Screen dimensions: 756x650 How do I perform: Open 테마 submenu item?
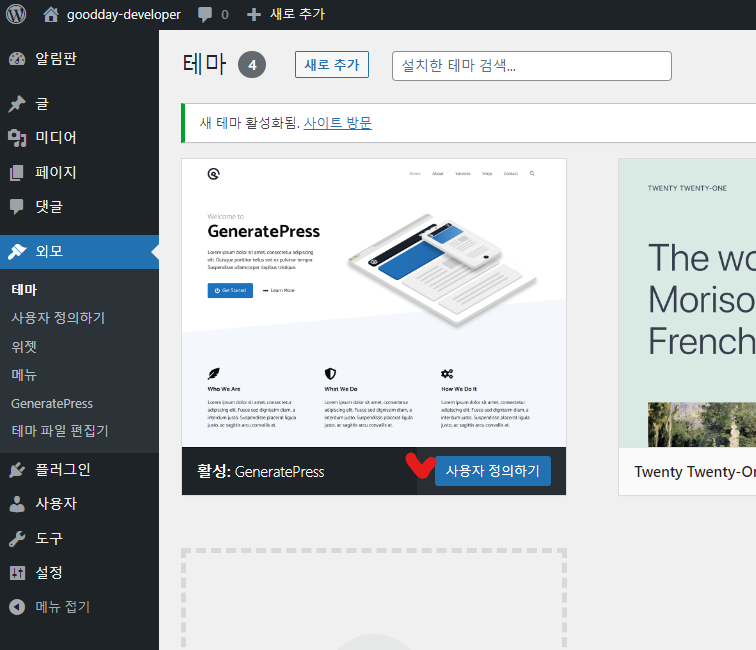24,290
